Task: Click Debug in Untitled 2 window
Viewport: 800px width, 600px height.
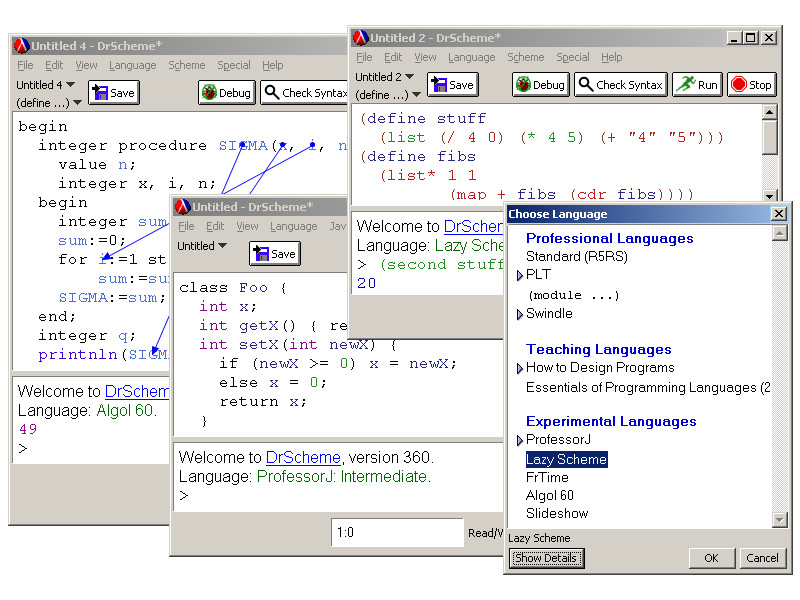Action: (x=540, y=85)
